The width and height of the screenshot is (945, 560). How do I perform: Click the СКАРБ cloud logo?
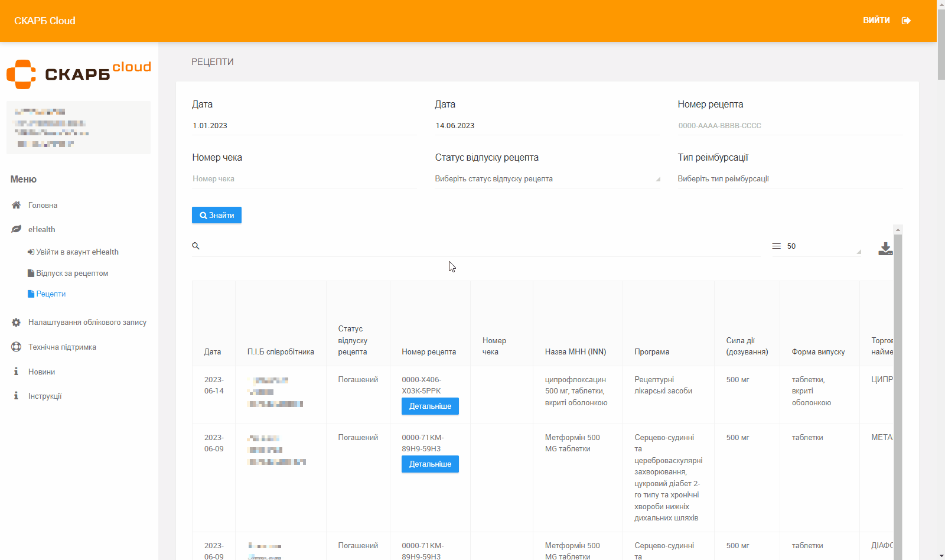coord(79,74)
